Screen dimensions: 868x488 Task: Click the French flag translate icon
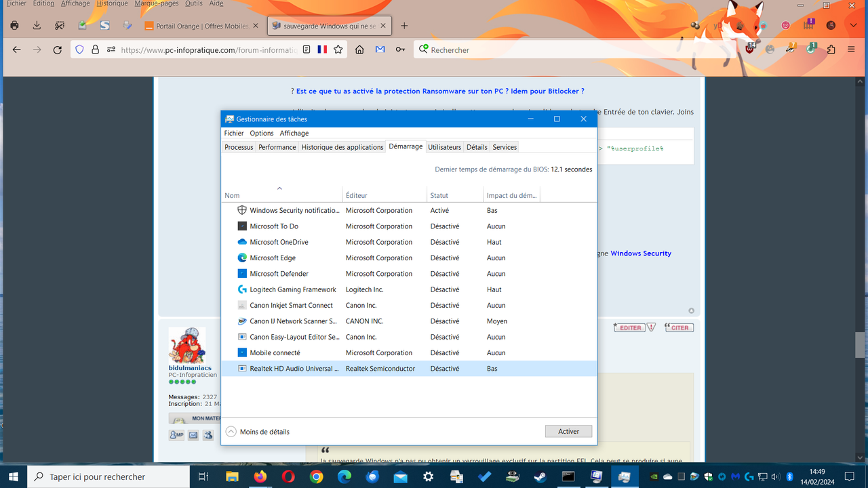click(x=321, y=49)
